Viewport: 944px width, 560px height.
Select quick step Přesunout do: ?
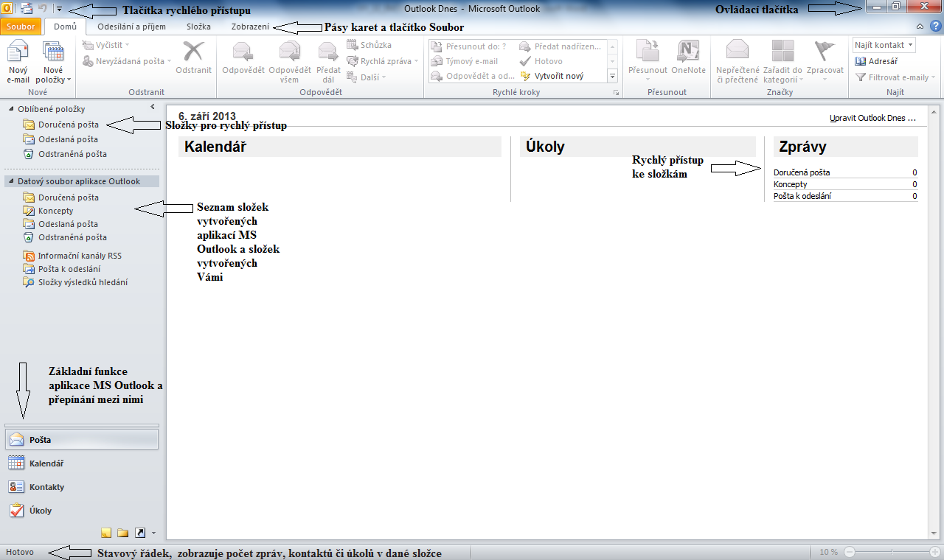pyautogui.click(x=469, y=46)
